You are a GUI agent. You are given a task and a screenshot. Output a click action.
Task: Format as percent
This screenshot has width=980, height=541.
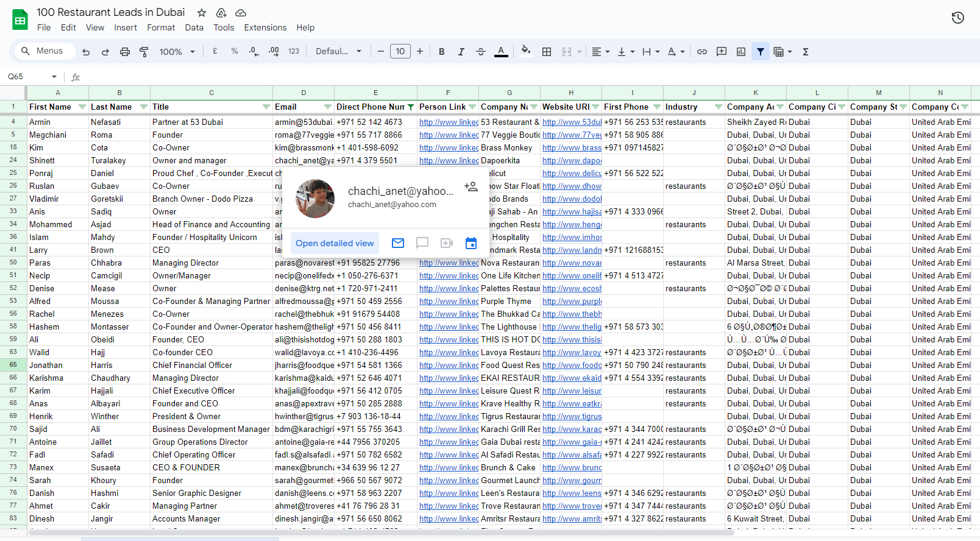point(235,52)
